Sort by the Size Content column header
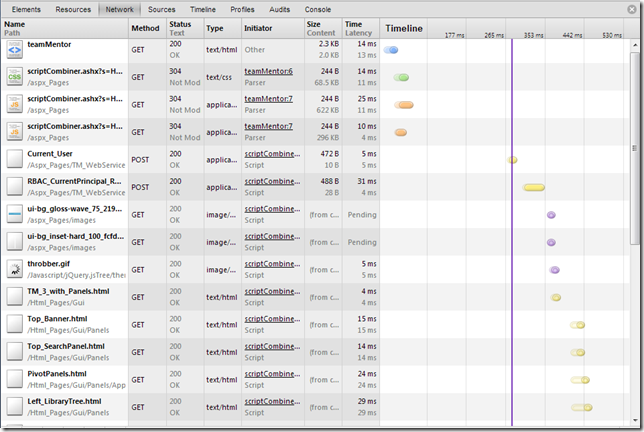 [321, 28]
